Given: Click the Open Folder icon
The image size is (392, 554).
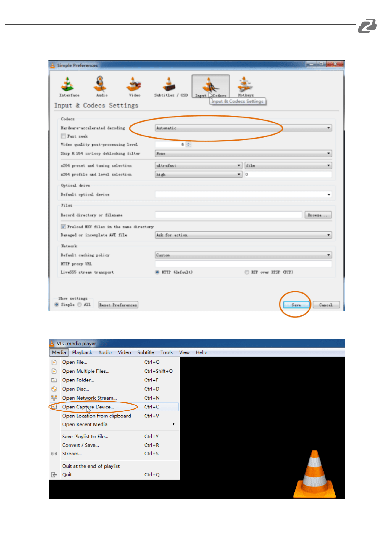Looking at the screenshot, I should (54, 380).
